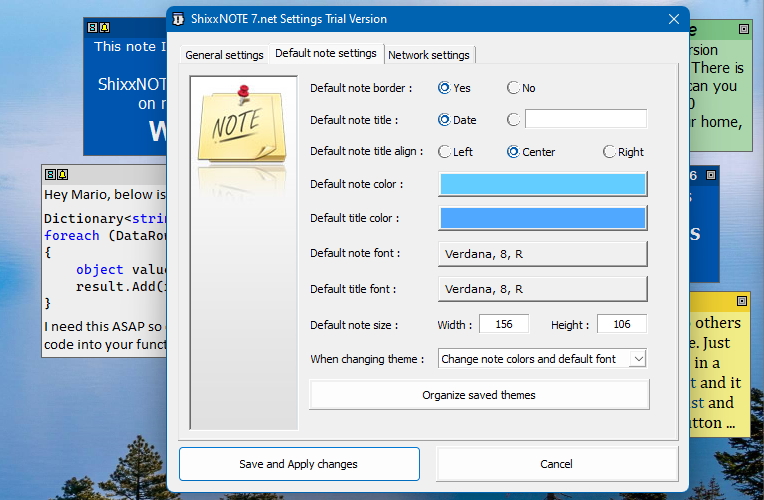Open the Default title font picker
Image resolution: width=764 pixels, height=500 pixels.
(543, 289)
